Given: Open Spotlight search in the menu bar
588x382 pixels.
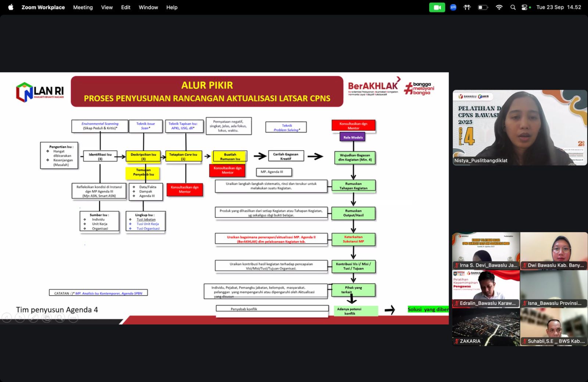Looking at the screenshot, I should click(513, 7).
